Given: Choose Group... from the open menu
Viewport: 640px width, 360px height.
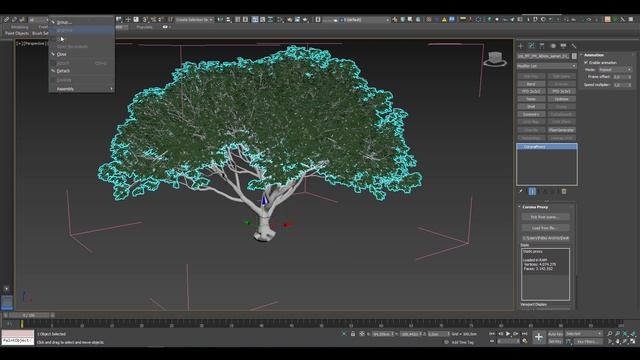Looking at the screenshot, I should [64, 22].
